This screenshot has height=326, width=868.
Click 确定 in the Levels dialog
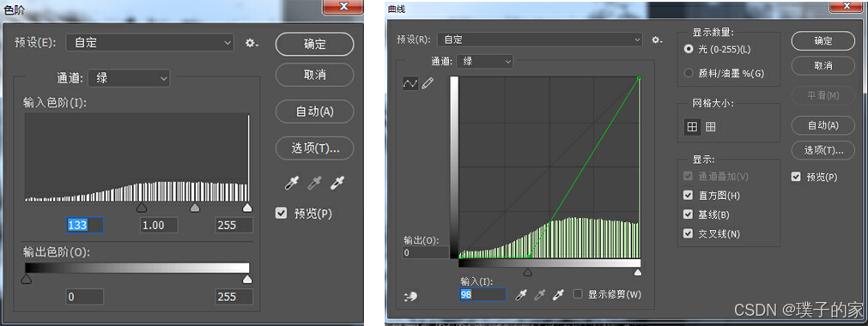point(314,45)
